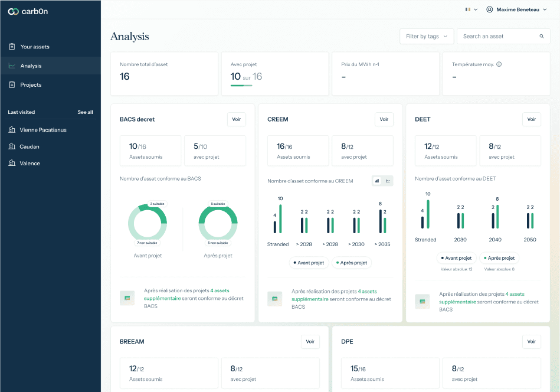Viewport: 560px width, 392px height.
Task: Click the Nombre total d'asset card
Action: (x=164, y=74)
